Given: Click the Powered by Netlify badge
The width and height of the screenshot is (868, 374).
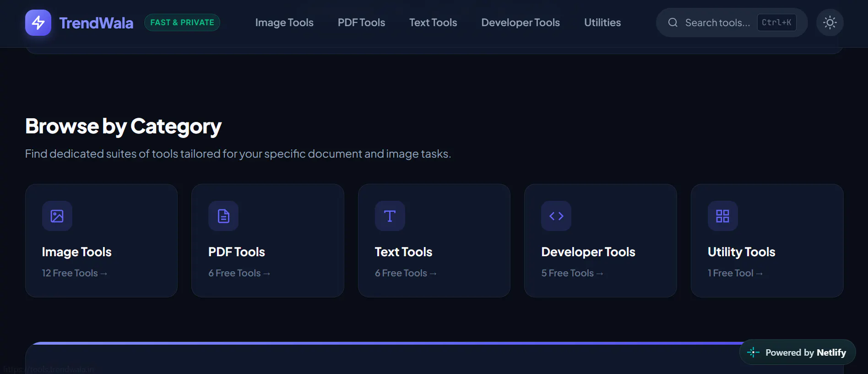Looking at the screenshot, I should [797, 352].
